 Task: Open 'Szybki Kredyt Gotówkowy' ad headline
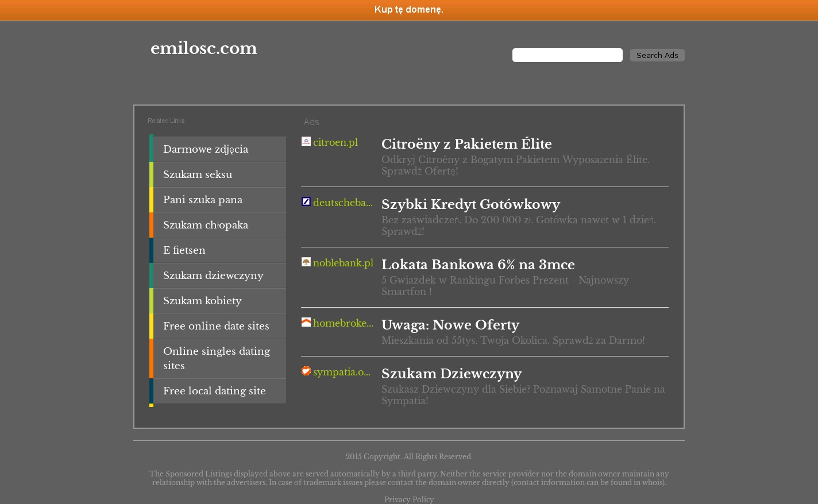click(x=470, y=204)
